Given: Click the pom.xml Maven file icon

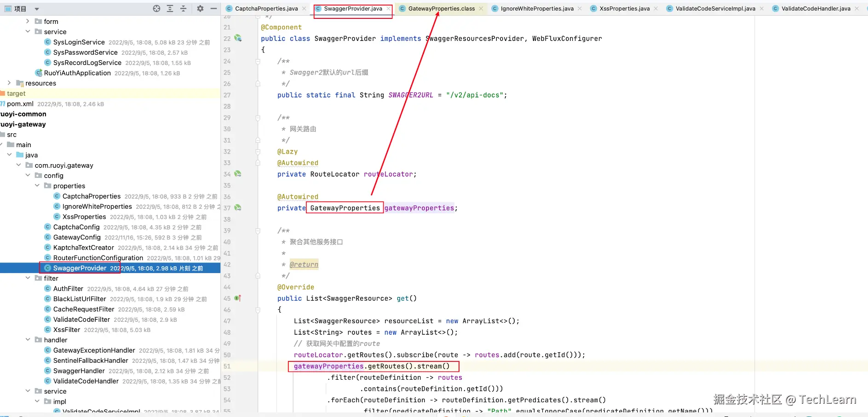Looking at the screenshot, I should [3, 103].
